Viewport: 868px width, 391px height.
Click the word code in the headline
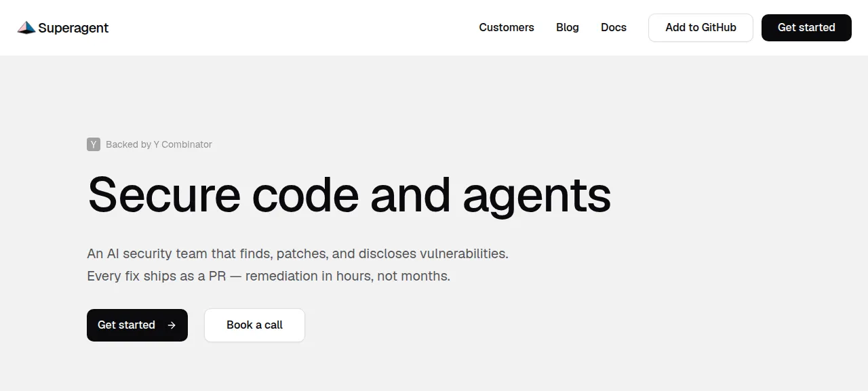[x=305, y=194]
